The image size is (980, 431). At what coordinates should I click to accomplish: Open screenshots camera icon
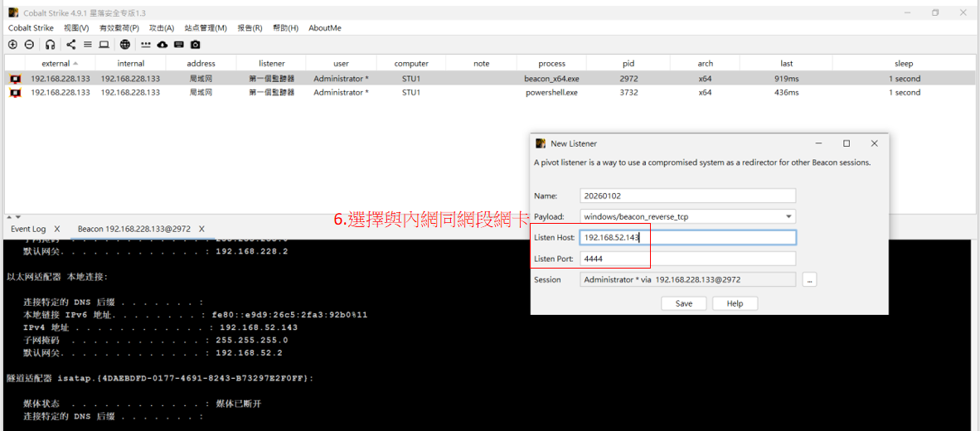(x=196, y=45)
